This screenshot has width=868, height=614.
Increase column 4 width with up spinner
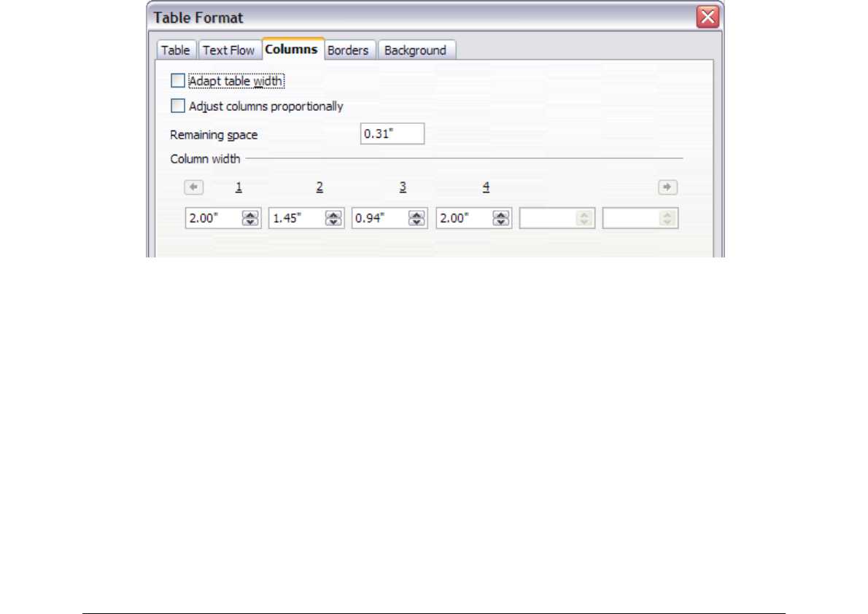click(x=501, y=215)
